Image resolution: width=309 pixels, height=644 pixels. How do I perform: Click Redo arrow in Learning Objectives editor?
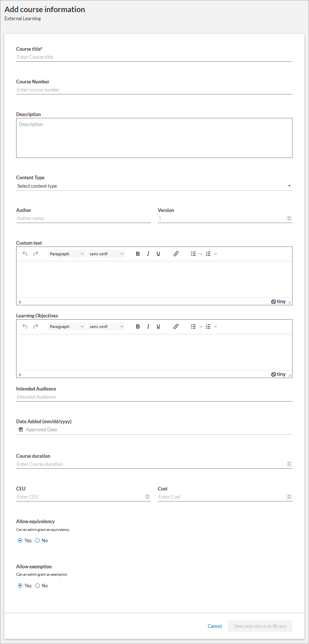tap(36, 327)
